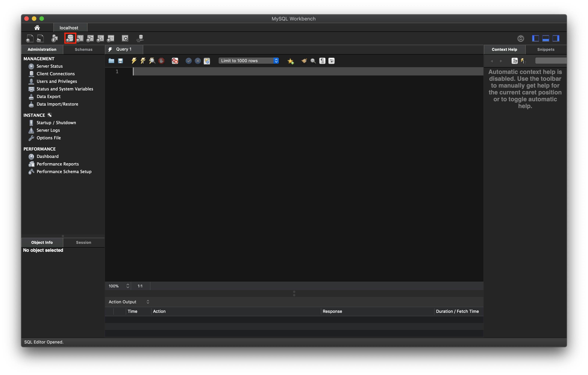Image resolution: width=588 pixels, height=375 pixels.
Task: Beautify the SQL with broom icon
Action: click(x=304, y=61)
